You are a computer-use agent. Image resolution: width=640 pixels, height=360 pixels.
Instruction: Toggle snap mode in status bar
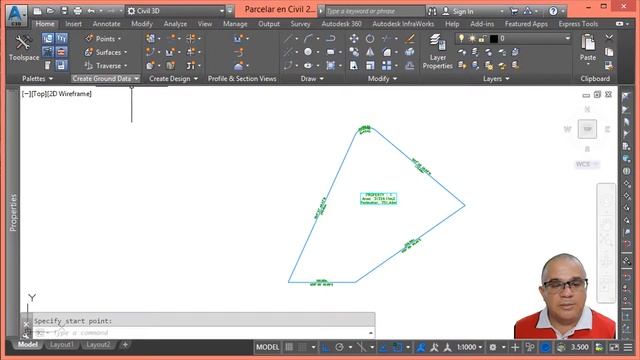coord(302,347)
